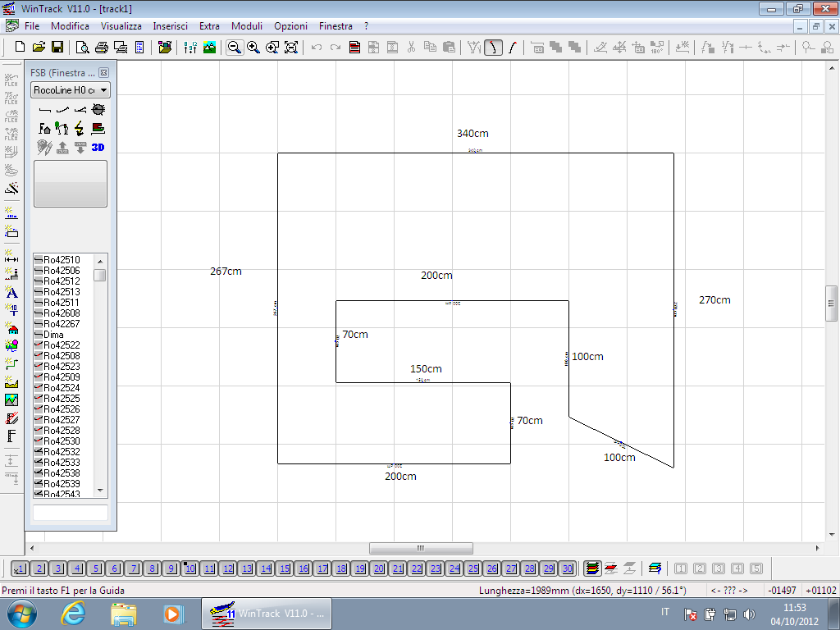Viewport: 840px width, 630px height.
Task: Open the Finestra menu
Action: 336,25
